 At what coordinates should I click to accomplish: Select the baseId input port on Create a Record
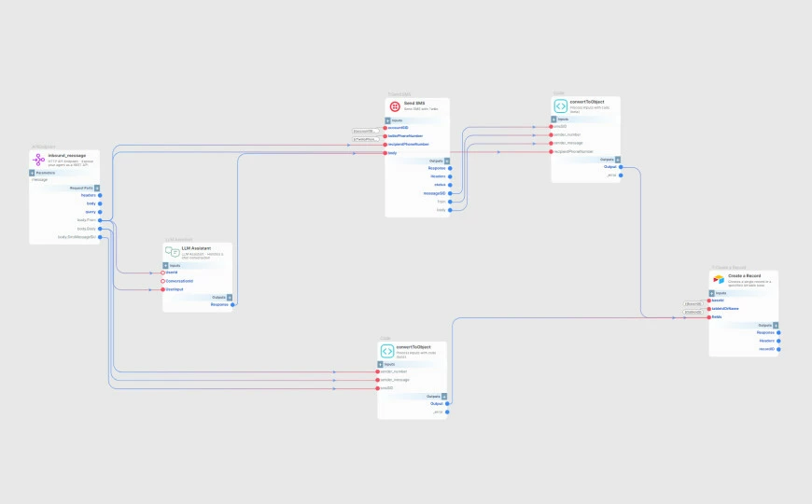point(709,301)
